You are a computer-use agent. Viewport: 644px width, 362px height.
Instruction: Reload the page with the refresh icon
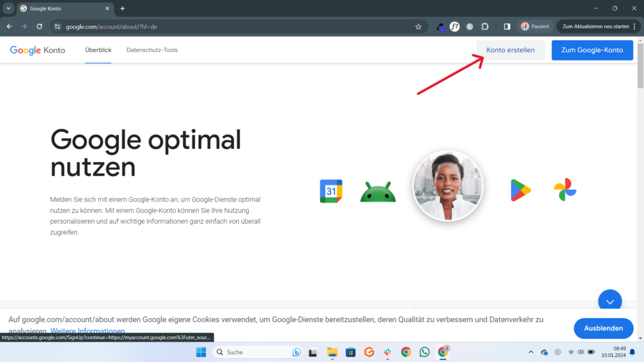(40, 26)
